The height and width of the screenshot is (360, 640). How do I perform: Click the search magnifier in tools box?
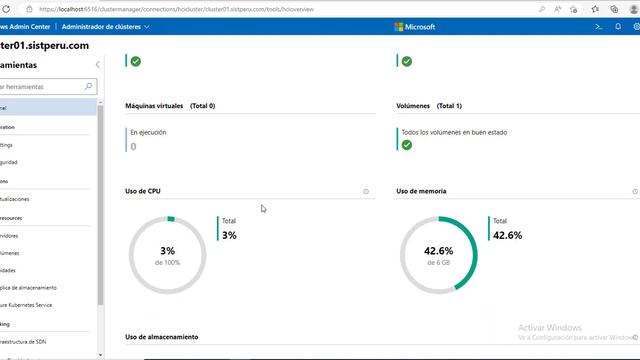(x=89, y=86)
